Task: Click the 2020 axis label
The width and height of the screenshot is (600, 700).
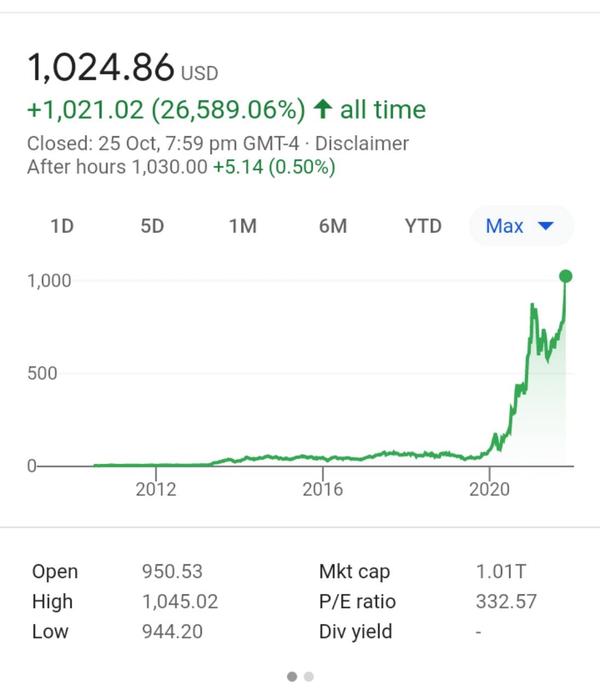Action: pos(490,489)
